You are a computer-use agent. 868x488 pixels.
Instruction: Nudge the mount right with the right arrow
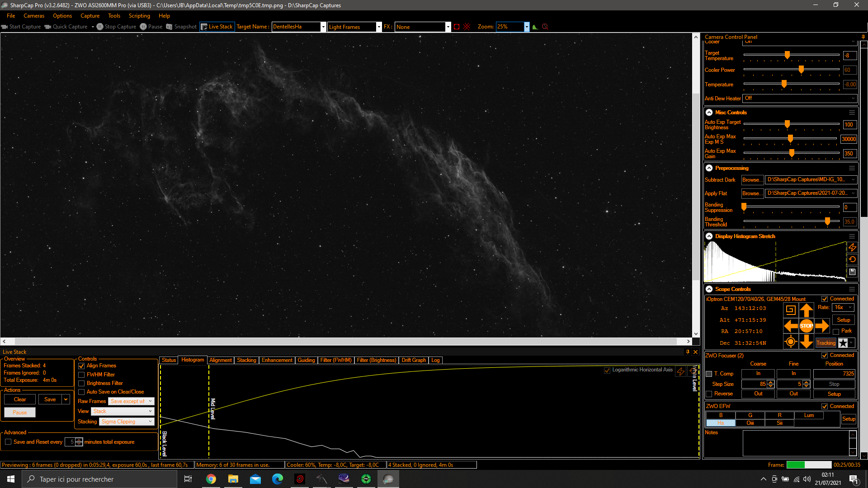coord(822,326)
